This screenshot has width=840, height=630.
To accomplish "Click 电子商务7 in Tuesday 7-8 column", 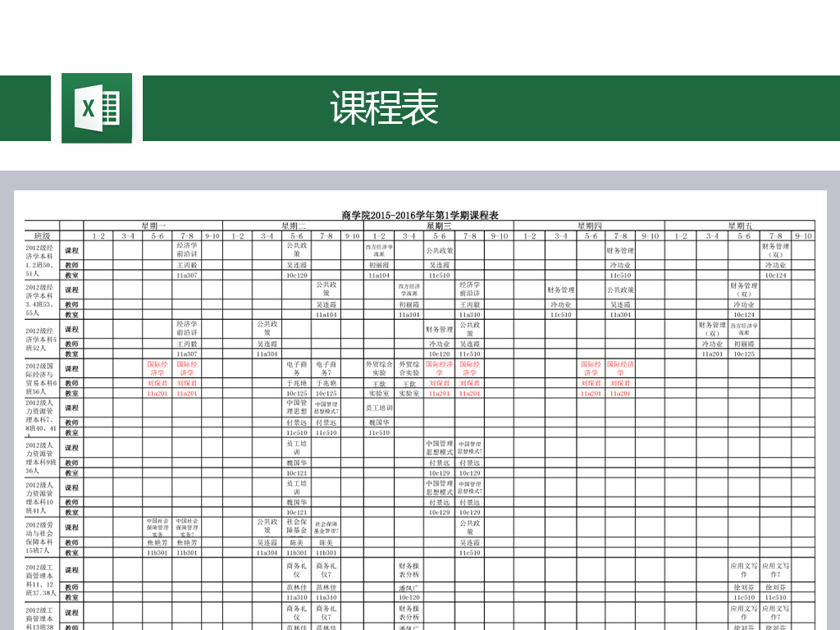I will coord(326,368).
